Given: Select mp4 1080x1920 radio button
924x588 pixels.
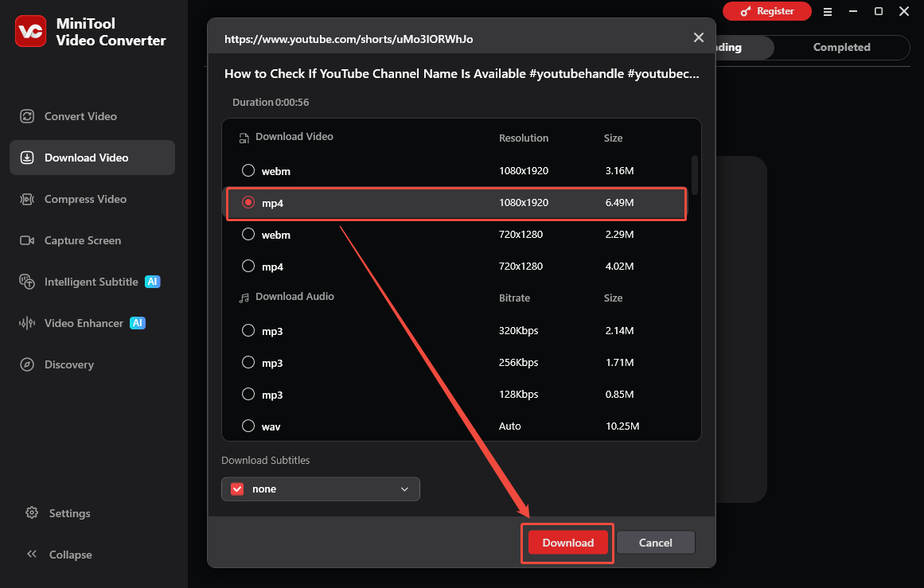Looking at the screenshot, I should tap(248, 202).
